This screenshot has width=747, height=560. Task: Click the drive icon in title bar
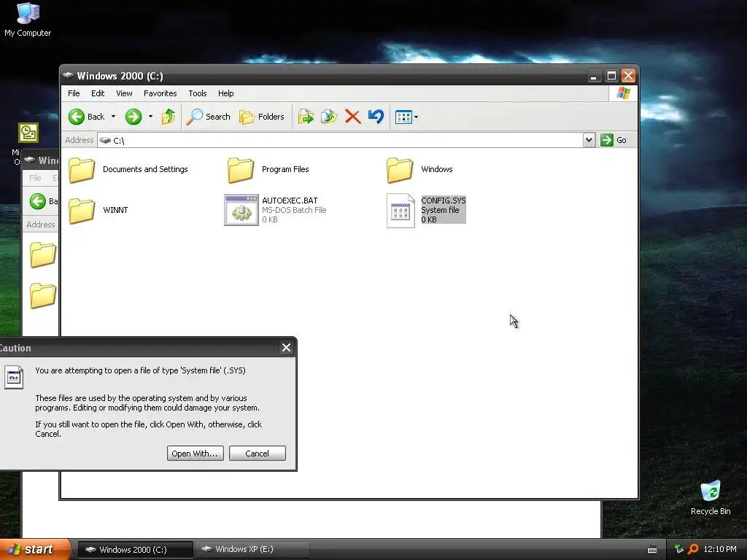click(x=68, y=75)
